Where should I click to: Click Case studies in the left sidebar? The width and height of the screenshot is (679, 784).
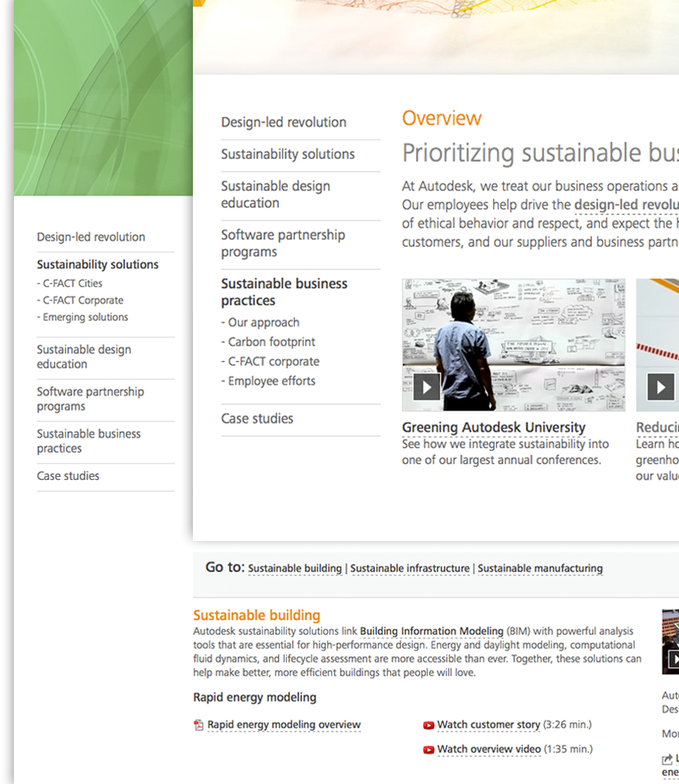coord(68,476)
